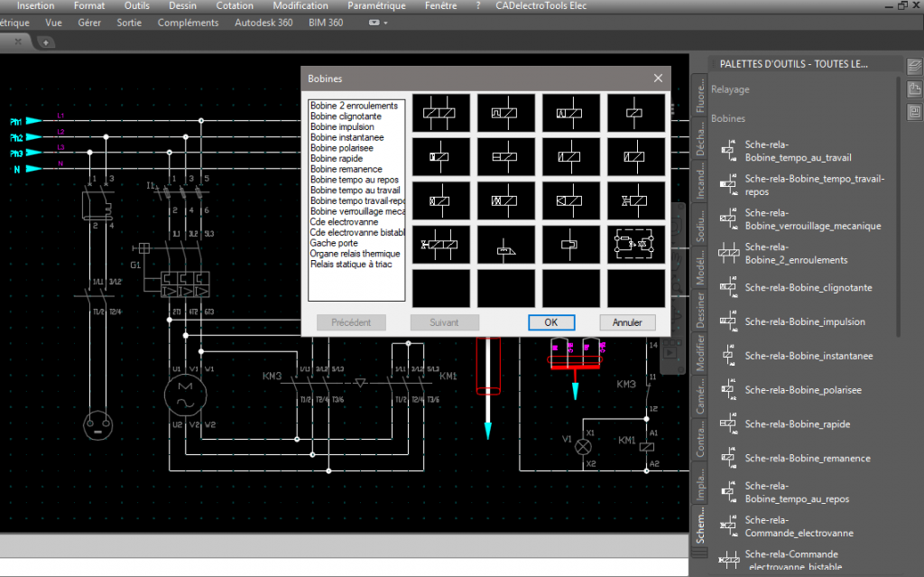This screenshot has height=577, width=924.
Task: Choose Sche-rela-Bobine_tempo_au_travail palette icon
Action: click(x=727, y=151)
